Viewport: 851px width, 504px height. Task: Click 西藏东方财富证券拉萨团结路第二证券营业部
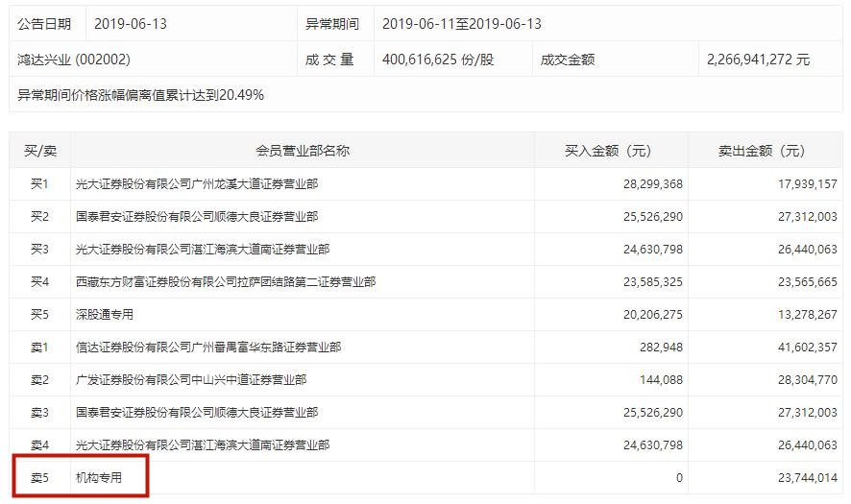tap(226, 281)
